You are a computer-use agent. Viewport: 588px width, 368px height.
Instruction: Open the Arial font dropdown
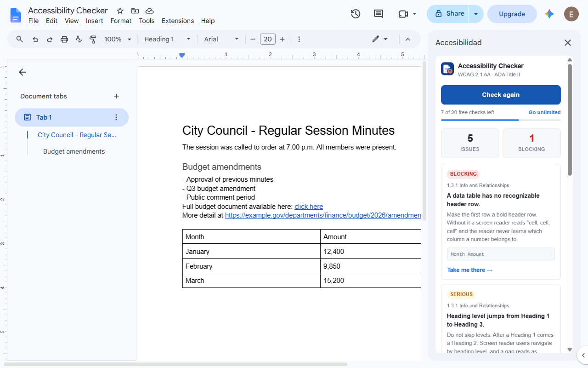(221, 39)
